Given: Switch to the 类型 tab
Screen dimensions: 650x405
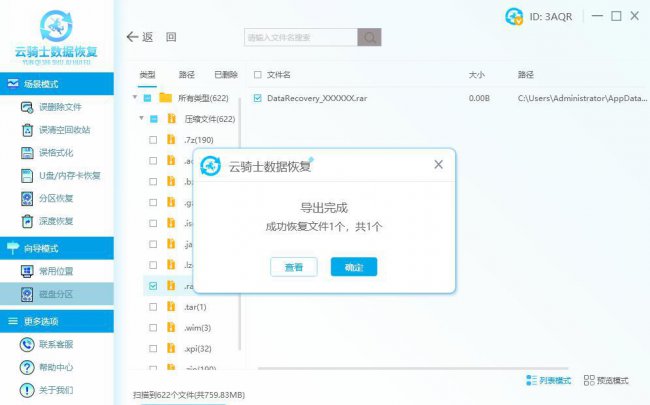Looking at the screenshot, I should tap(148, 75).
